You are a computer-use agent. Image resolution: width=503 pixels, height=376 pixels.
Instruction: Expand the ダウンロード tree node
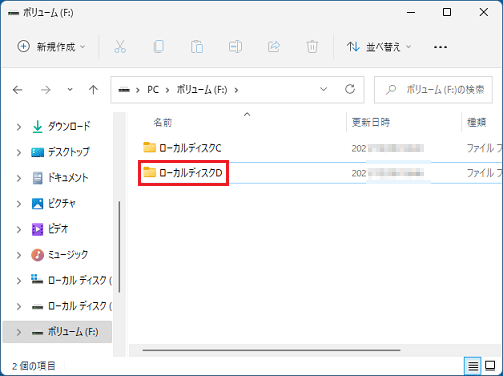pos(19,127)
